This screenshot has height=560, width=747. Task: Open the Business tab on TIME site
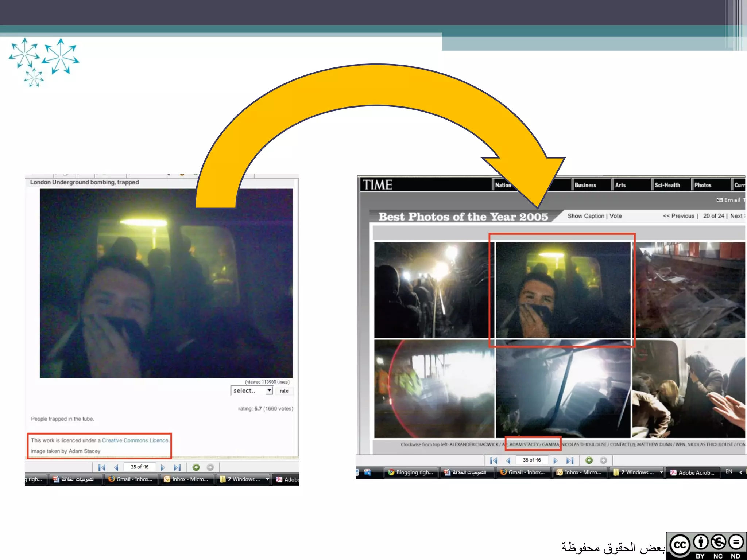(x=585, y=185)
